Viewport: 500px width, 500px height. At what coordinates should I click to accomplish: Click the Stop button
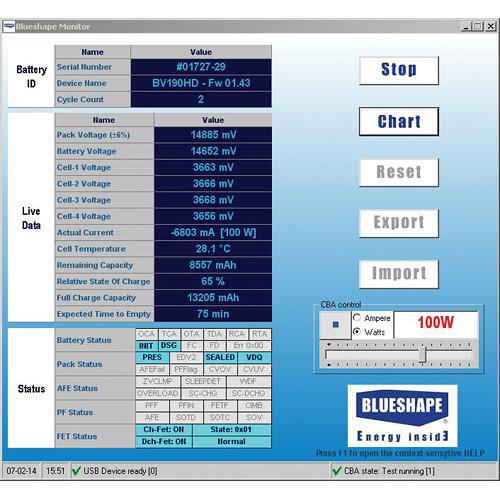coord(399,70)
